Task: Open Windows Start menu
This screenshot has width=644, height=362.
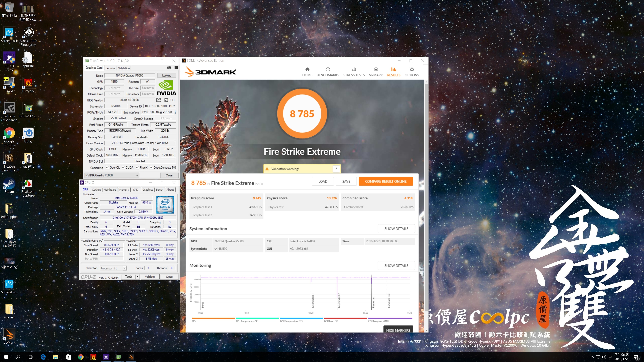Action: tap(6, 357)
